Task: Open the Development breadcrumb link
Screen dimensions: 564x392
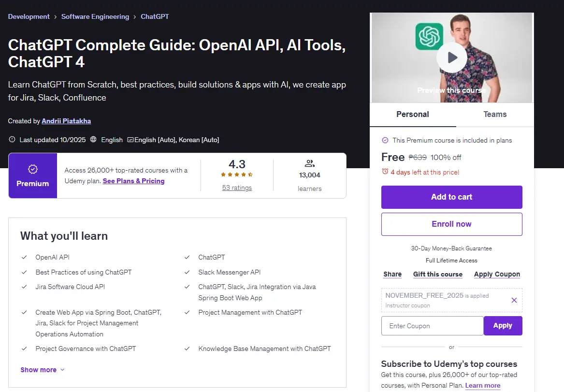Action: (29, 16)
